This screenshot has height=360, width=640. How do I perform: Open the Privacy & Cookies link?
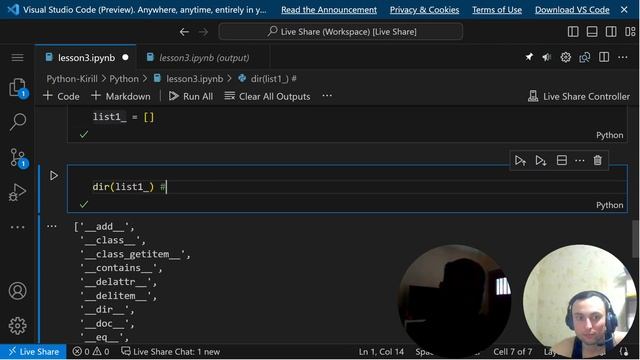tap(424, 10)
